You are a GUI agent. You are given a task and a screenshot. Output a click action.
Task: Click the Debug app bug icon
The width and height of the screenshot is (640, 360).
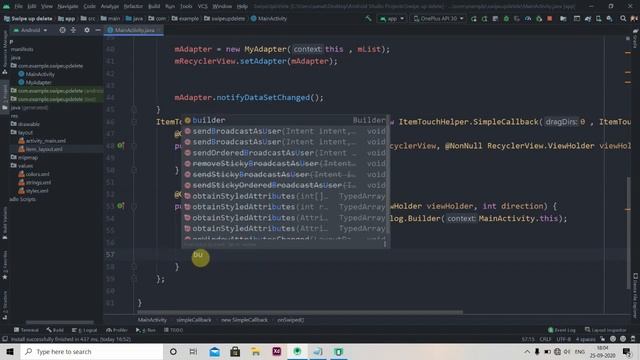click(x=506, y=18)
